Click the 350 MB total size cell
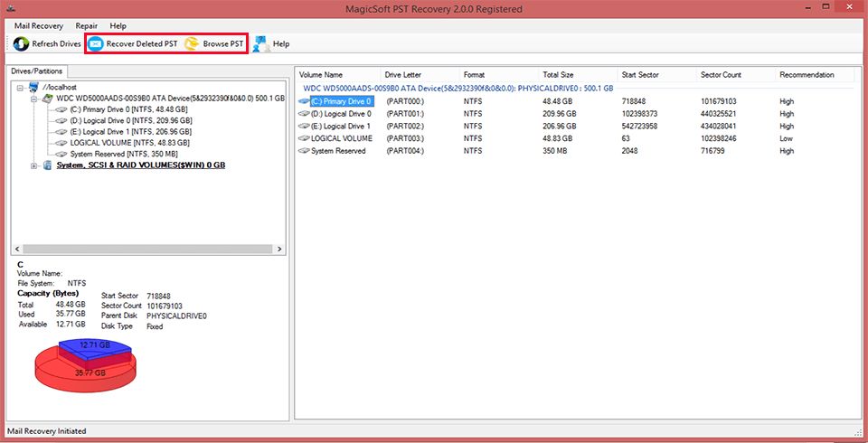 555,151
